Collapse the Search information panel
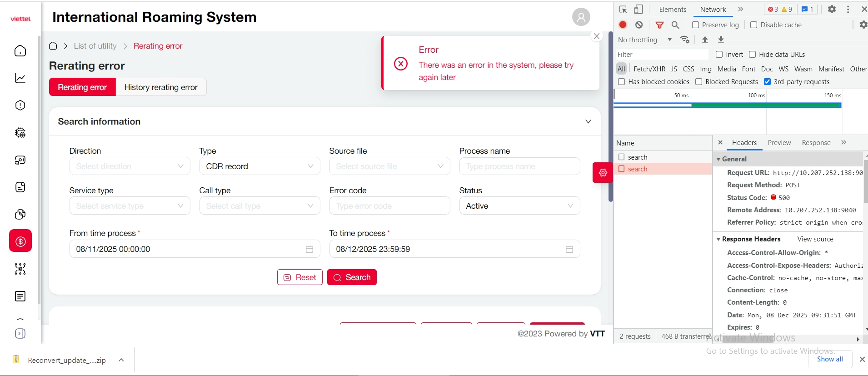The width and height of the screenshot is (868, 376). 588,121
